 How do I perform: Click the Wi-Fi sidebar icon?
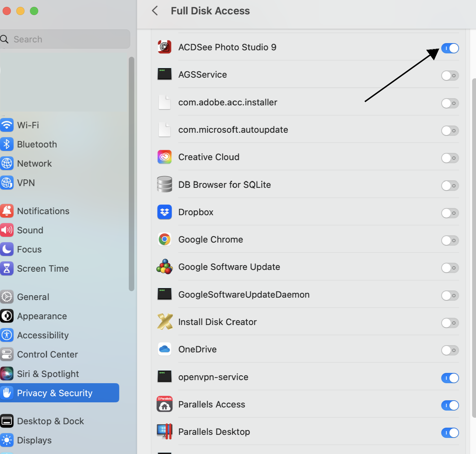click(7, 125)
